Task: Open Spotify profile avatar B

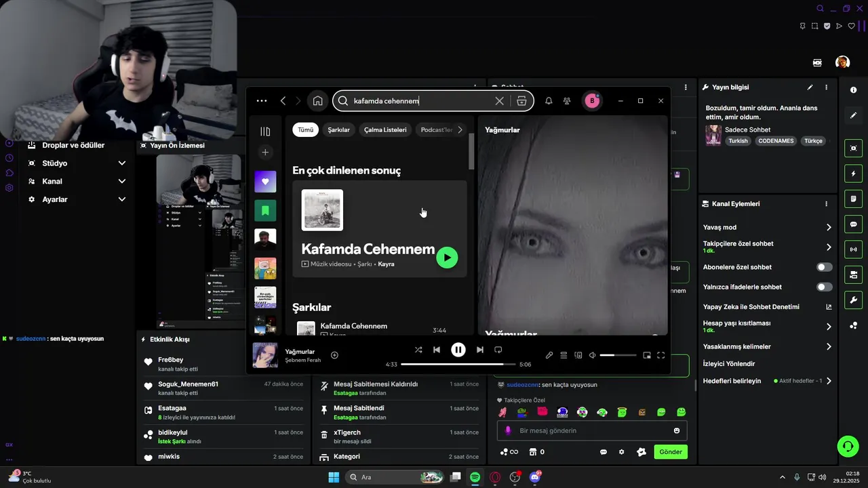Action: coord(592,101)
